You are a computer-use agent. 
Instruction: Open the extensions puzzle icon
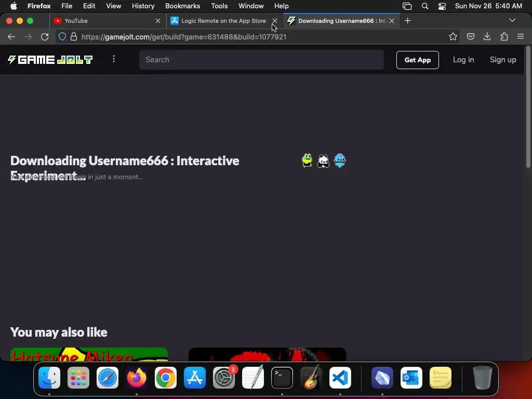pyautogui.click(x=504, y=37)
